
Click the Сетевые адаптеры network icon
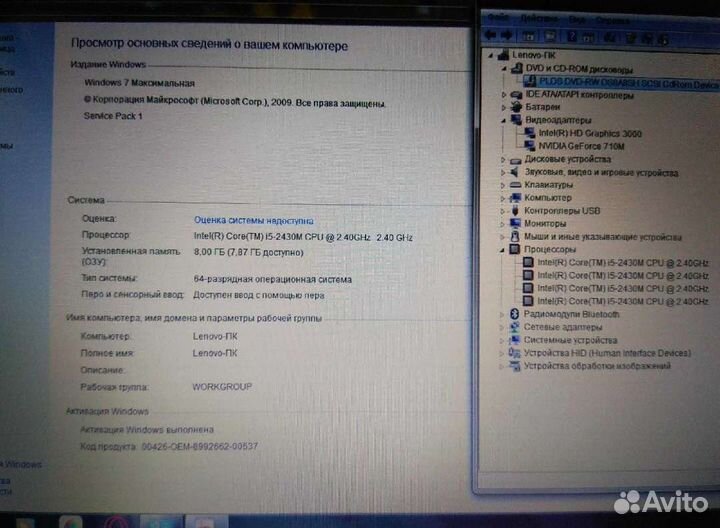pos(514,327)
